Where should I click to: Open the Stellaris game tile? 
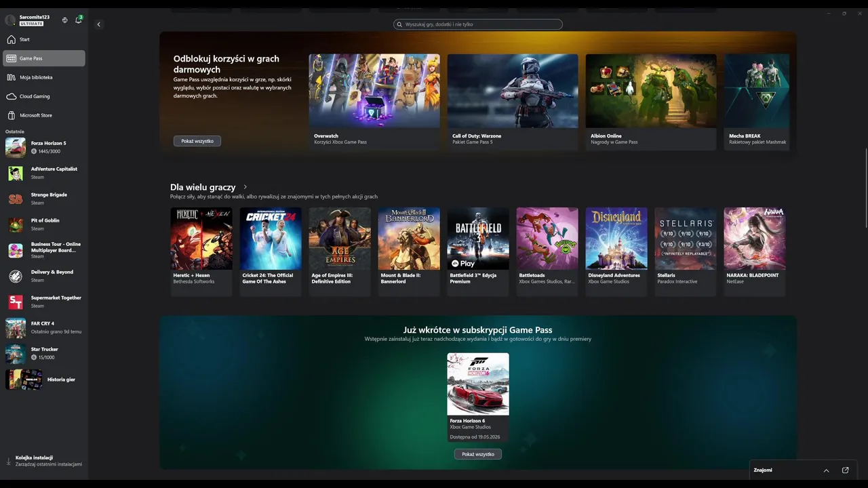(x=686, y=251)
